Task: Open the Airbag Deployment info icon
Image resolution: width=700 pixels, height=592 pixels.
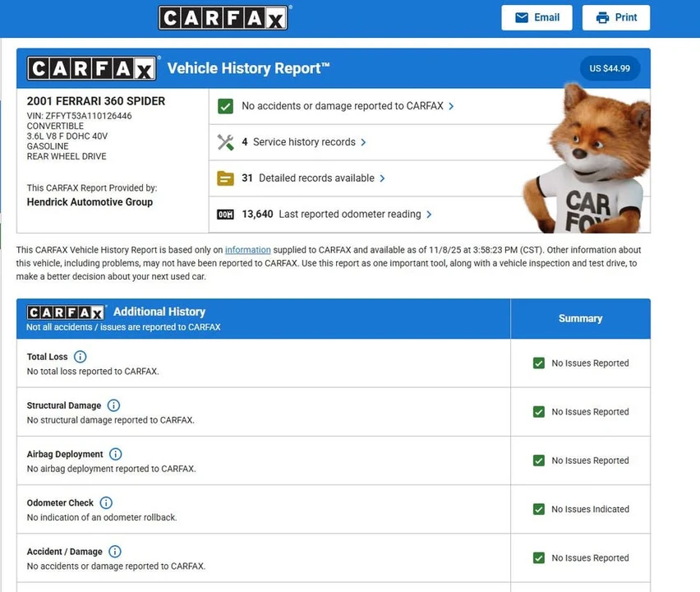Action: pos(116,454)
